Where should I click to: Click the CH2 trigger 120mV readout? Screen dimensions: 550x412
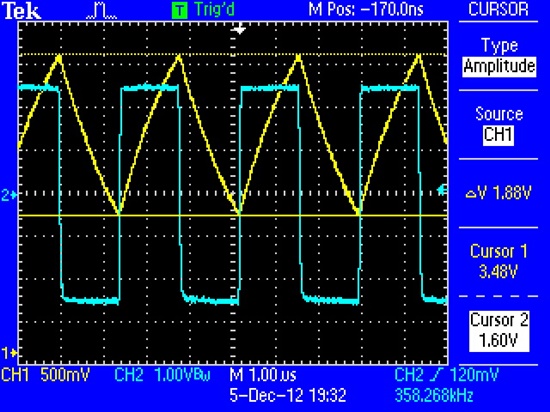point(446,375)
